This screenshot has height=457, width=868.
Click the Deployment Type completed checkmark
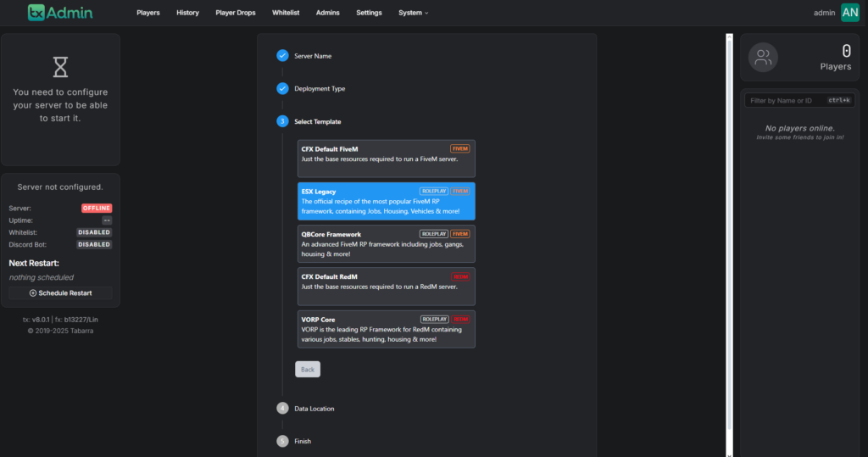pos(282,88)
